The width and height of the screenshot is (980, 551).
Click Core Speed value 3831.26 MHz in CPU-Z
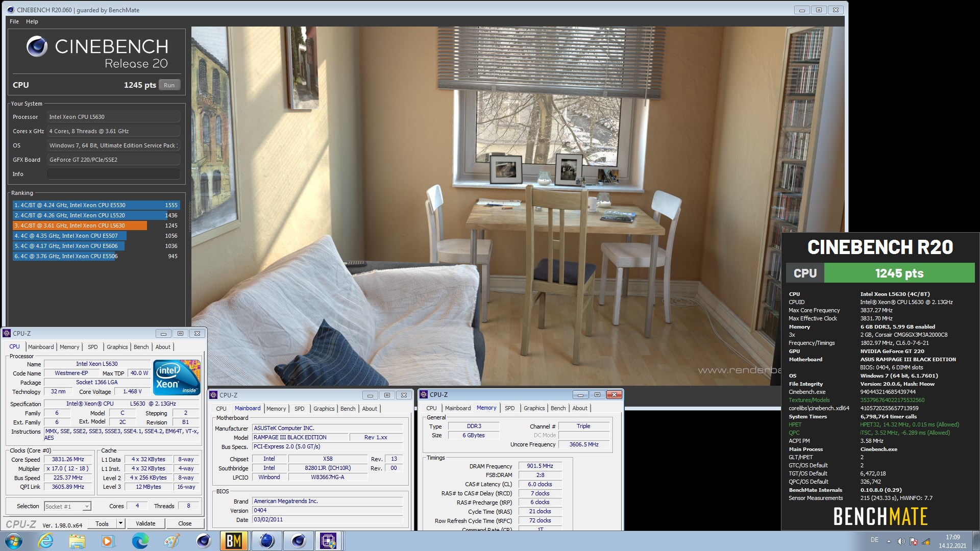pos(68,459)
